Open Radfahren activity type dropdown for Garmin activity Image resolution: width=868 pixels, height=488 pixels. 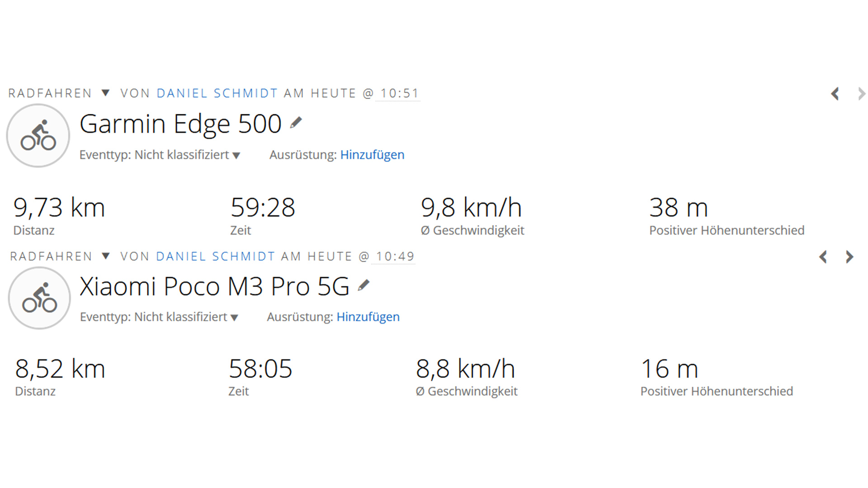pos(105,93)
